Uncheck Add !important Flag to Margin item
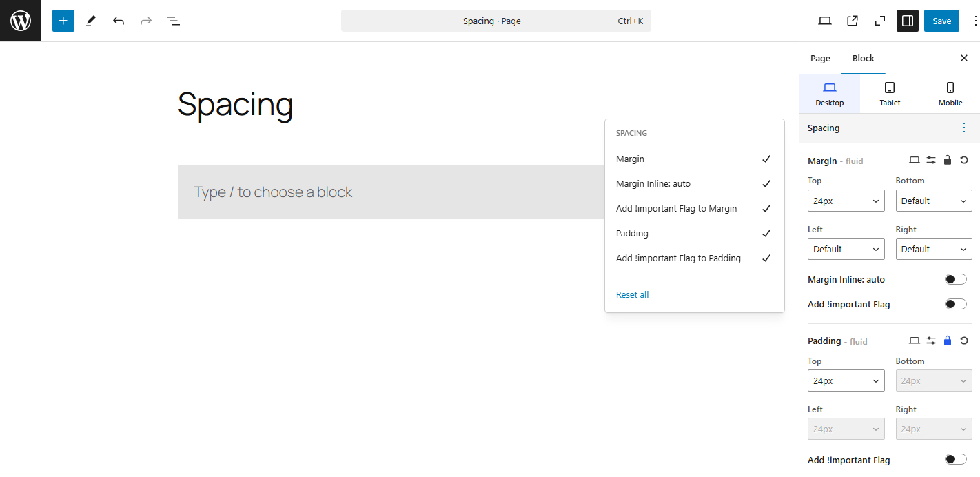Screen dimensions: 980x477 [695, 208]
